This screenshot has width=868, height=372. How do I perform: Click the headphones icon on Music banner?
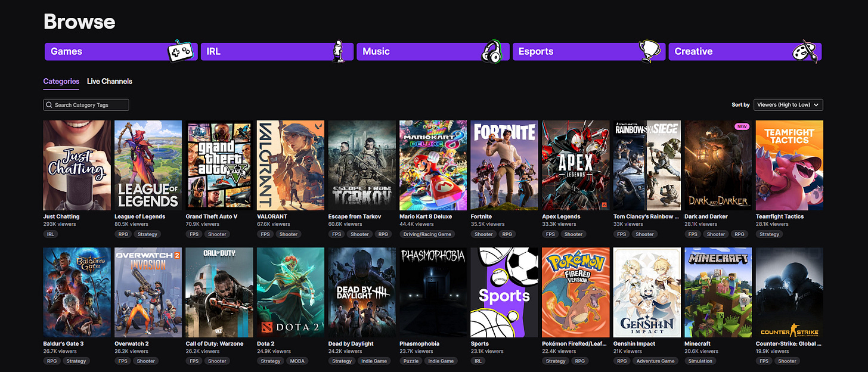[492, 51]
